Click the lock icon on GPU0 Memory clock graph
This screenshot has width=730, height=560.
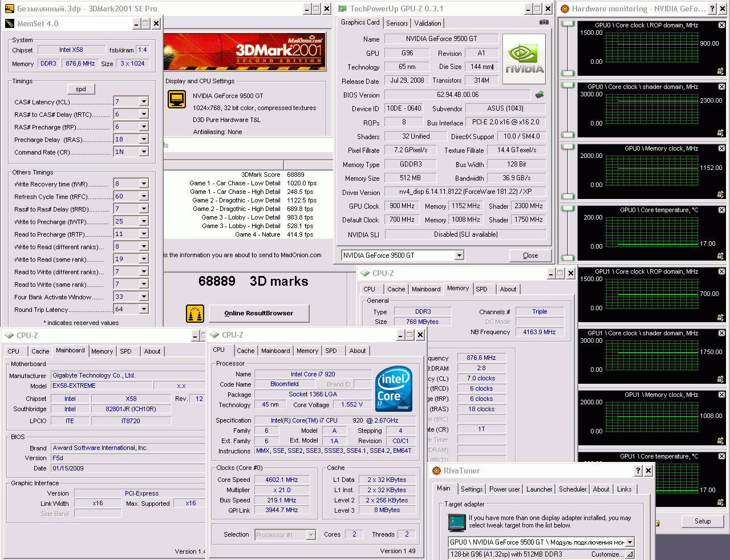(721, 194)
